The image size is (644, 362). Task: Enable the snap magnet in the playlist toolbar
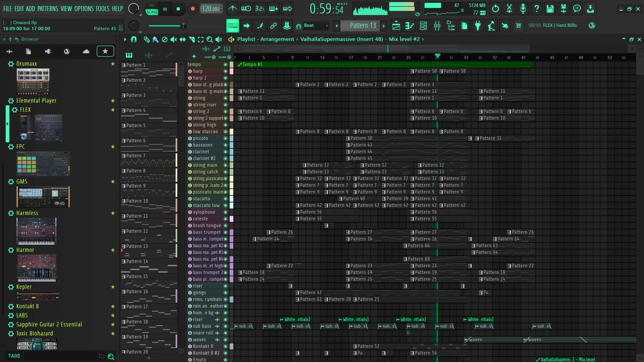pos(134,39)
